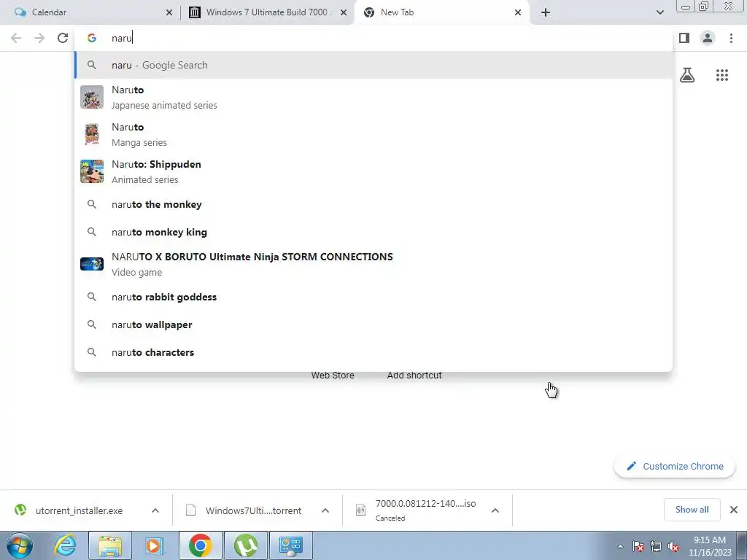
Task: Open the Chrome profile avatar
Action: (x=708, y=38)
